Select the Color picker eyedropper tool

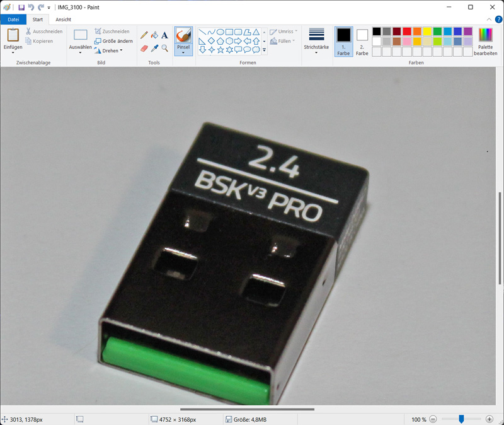pyautogui.click(x=154, y=49)
